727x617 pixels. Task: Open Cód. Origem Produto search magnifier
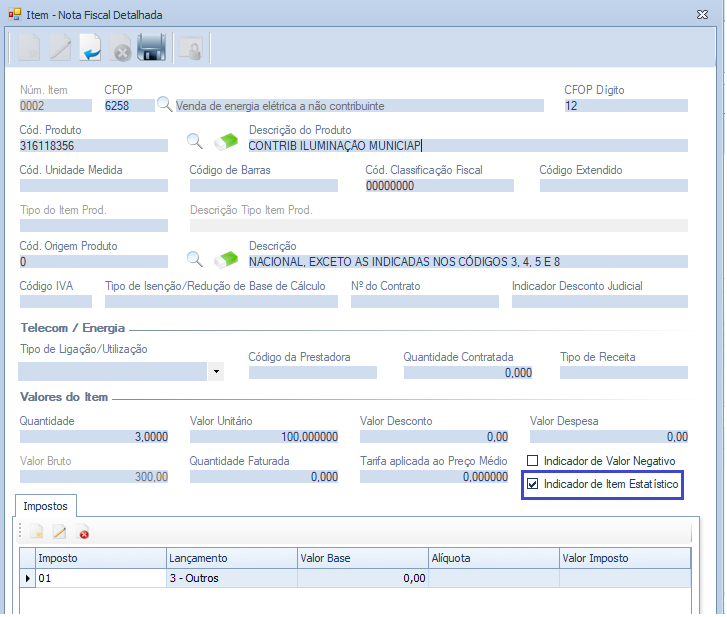[x=196, y=258]
